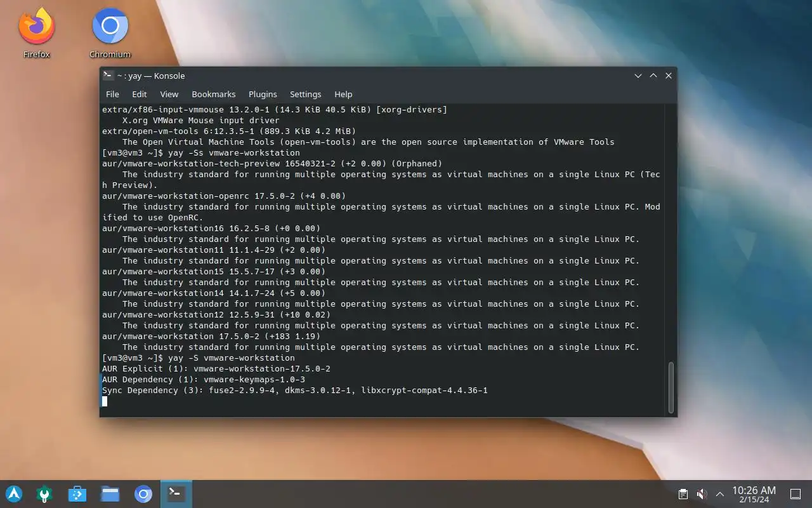Viewport: 812px width, 508px height.
Task: Click the text "aur/vmware-workstation-tech-preview"
Action: click(x=191, y=163)
